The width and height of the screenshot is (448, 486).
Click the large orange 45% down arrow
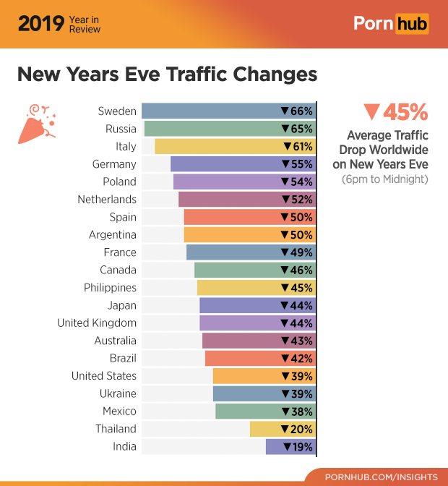coord(372,112)
